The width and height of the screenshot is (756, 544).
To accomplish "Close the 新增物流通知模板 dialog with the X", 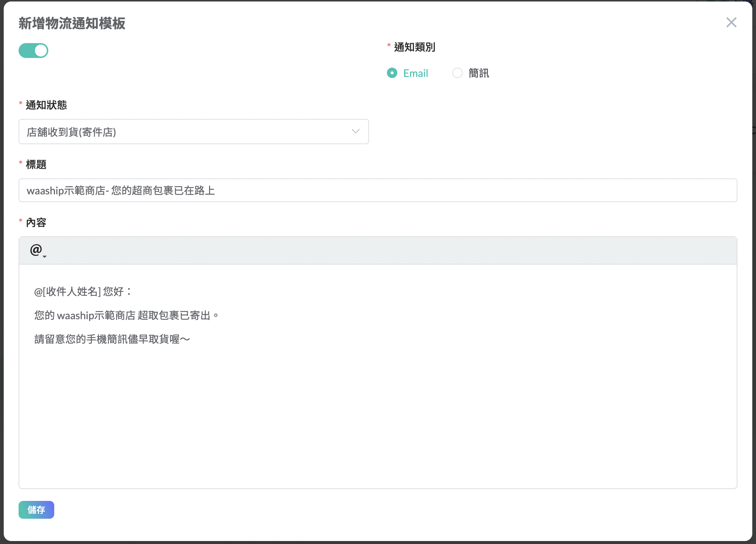I will 731,23.
